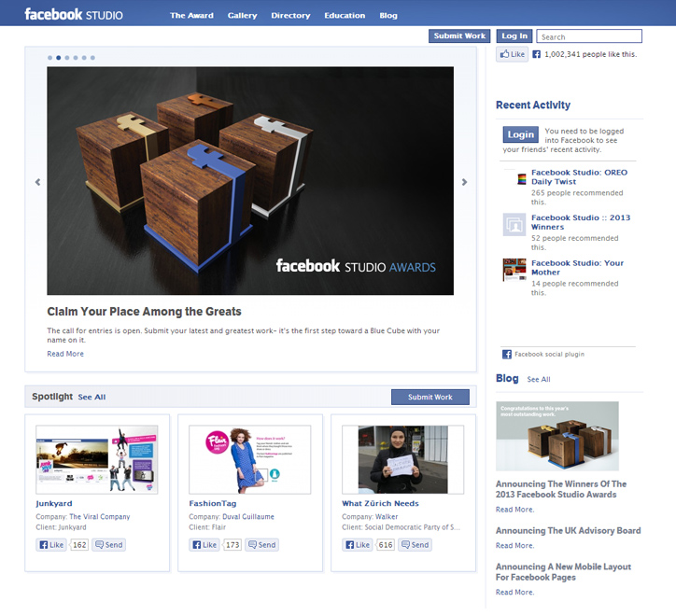Viewport: 676px width, 616px height.
Task: Open the FashionTag project thumbnail
Action: 250,459
